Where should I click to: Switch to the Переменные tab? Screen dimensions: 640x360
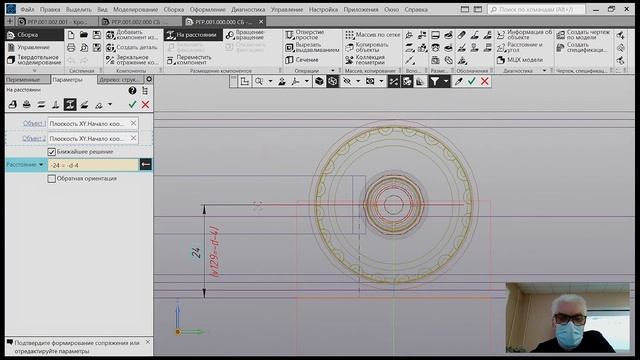(x=27, y=80)
